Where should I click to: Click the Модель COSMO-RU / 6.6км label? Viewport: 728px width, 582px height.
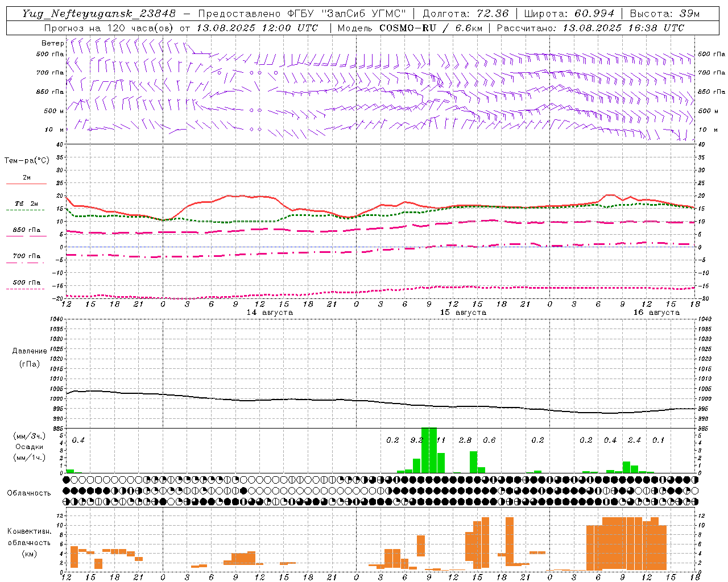click(x=410, y=28)
